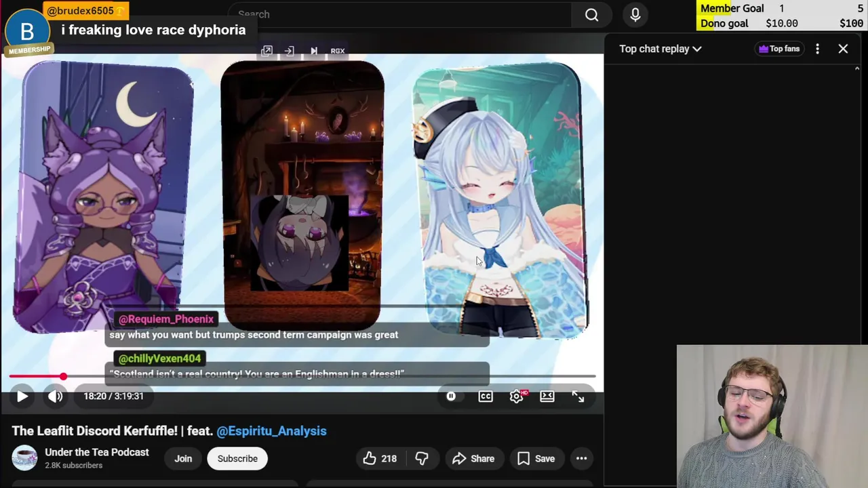Image resolution: width=868 pixels, height=488 pixels.
Task: Dislike the video
Action: pyautogui.click(x=422, y=459)
